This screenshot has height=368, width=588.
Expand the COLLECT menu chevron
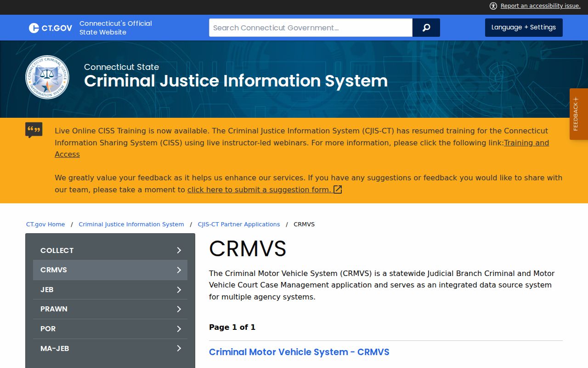tap(179, 250)
